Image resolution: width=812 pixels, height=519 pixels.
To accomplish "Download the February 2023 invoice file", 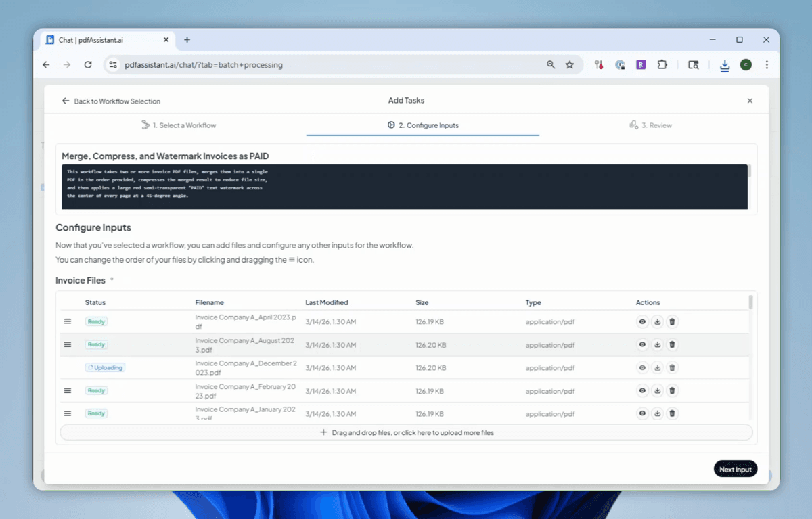I will tap(657, 391).
